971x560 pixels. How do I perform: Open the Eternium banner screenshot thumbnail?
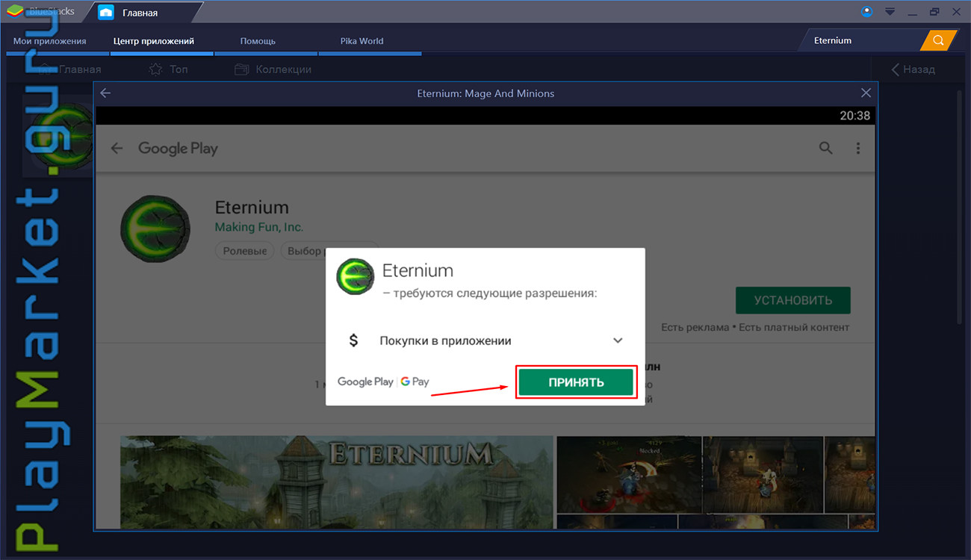(x=337, y=481)
